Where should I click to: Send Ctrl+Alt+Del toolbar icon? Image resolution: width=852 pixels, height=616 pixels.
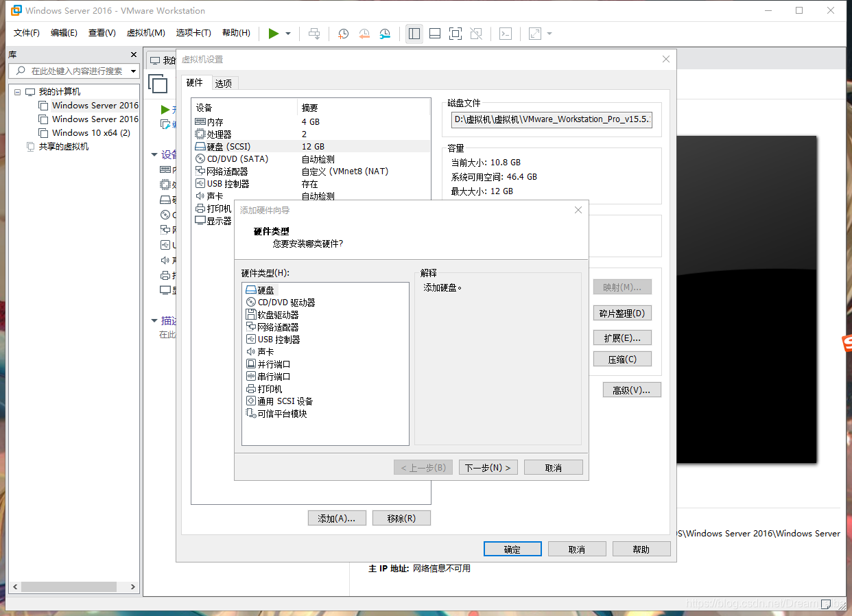coord(314,34)
